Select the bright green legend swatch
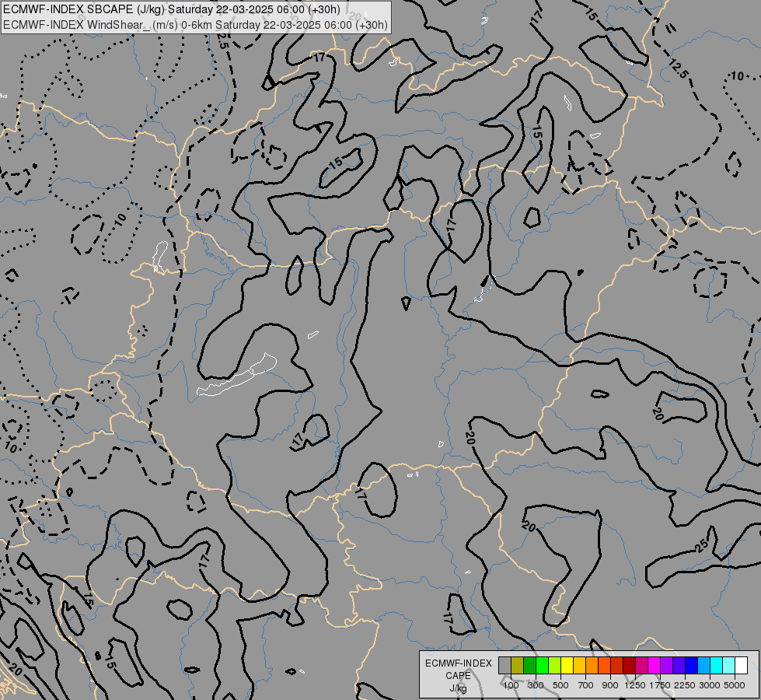The width and height of the screenshot is (761, 700). (542, 666)
